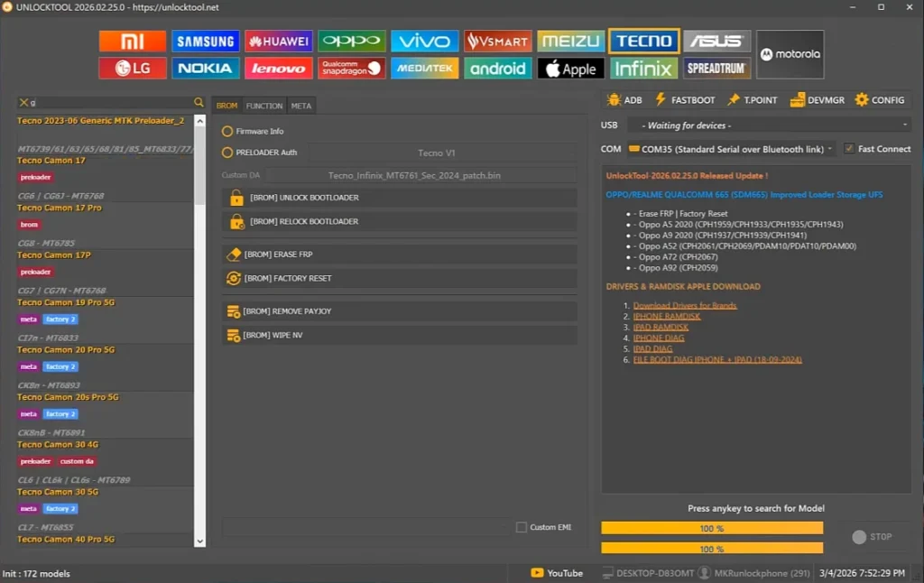Choose PRELOADER Auth option
The image size is (924, 583).
pos(226,152)
